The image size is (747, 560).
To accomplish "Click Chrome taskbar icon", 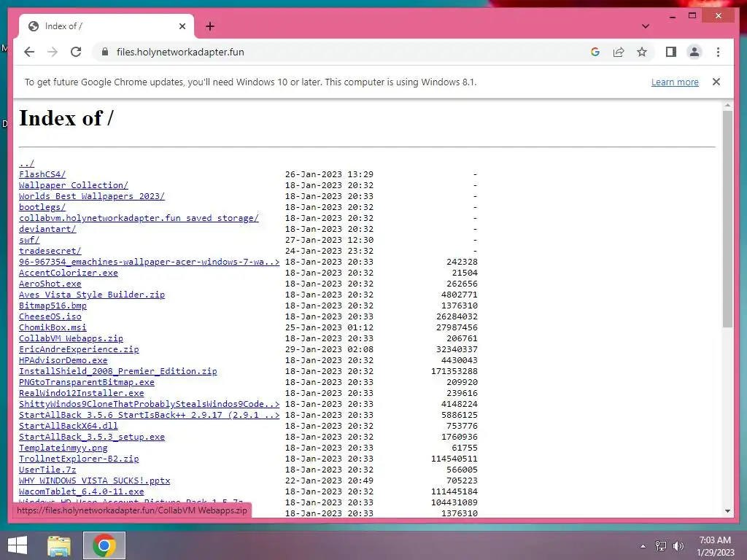I will pos(104,545).
